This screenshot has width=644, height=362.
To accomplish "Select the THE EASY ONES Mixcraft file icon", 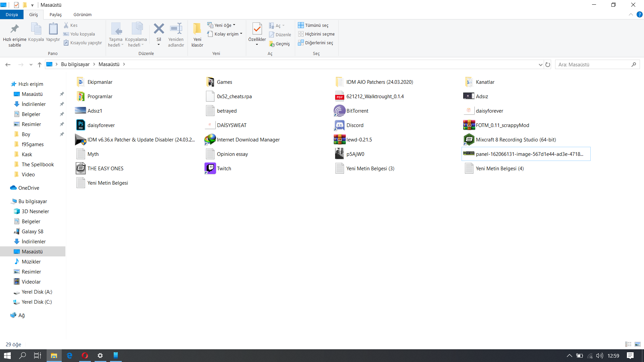I will tap(80, 168).
